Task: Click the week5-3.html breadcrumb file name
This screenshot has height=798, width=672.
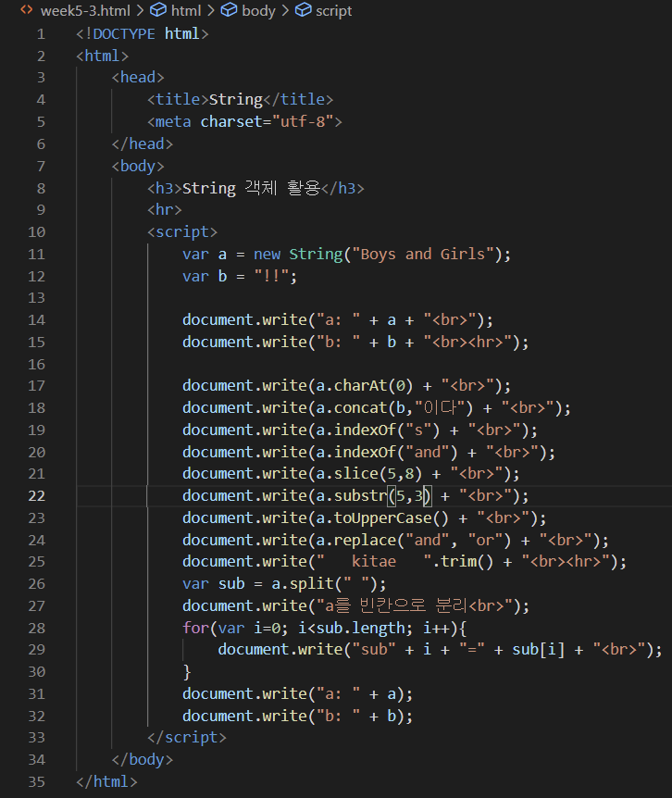Action: [x=85, y=11]
